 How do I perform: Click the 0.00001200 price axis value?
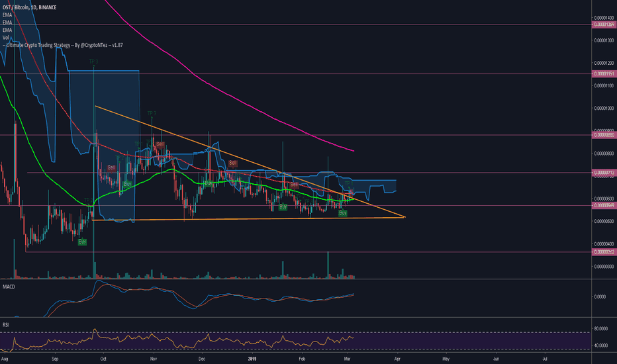coord(604,63)
